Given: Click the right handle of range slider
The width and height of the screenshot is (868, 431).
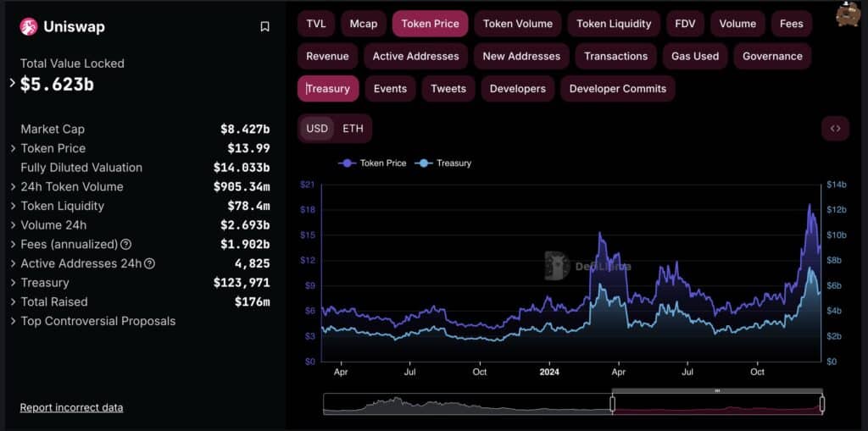Looking at the screenshot, I should click(822, 404).
